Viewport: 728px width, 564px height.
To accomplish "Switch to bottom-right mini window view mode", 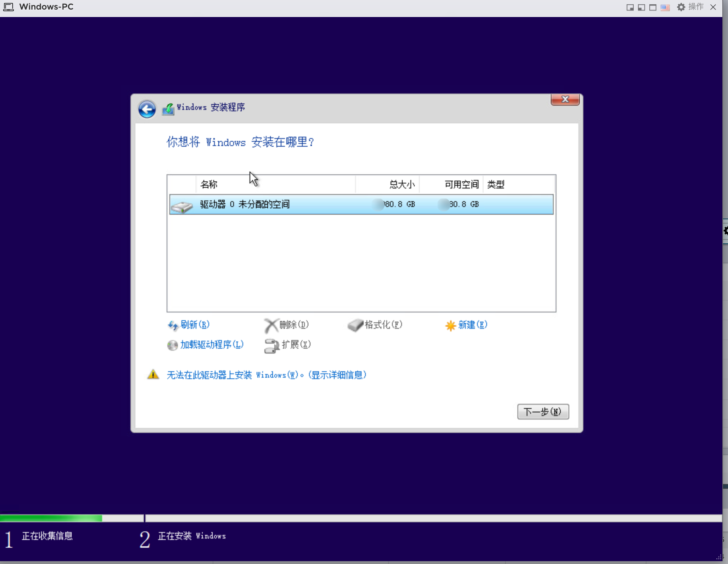I will click(x=630, y=7).
